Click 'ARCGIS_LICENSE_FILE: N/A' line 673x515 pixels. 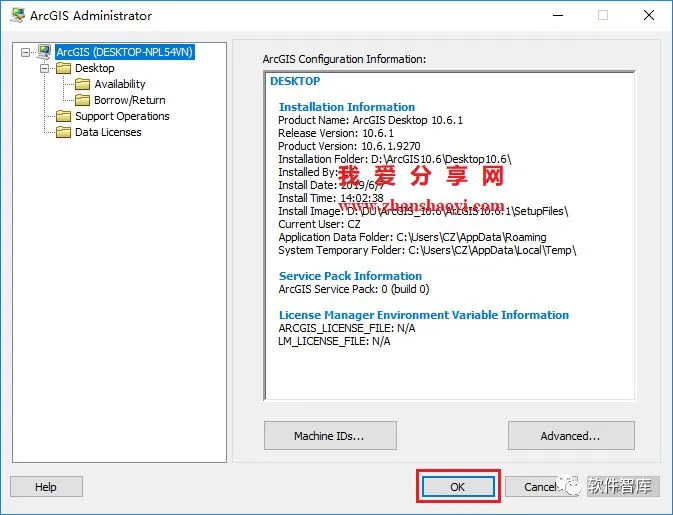[347, 328]
